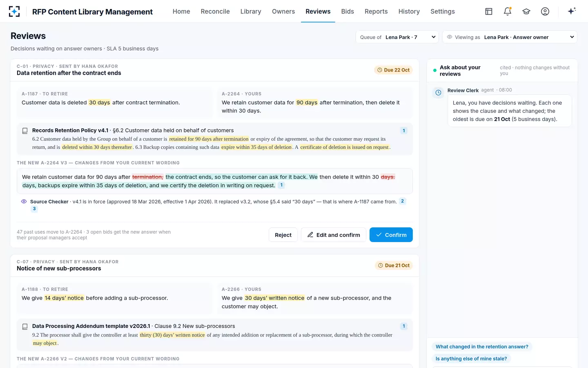Viewport: 588px width, 368px height.
Task: Open citation 3 under the Source Checker note
Action: pos(34,209)
